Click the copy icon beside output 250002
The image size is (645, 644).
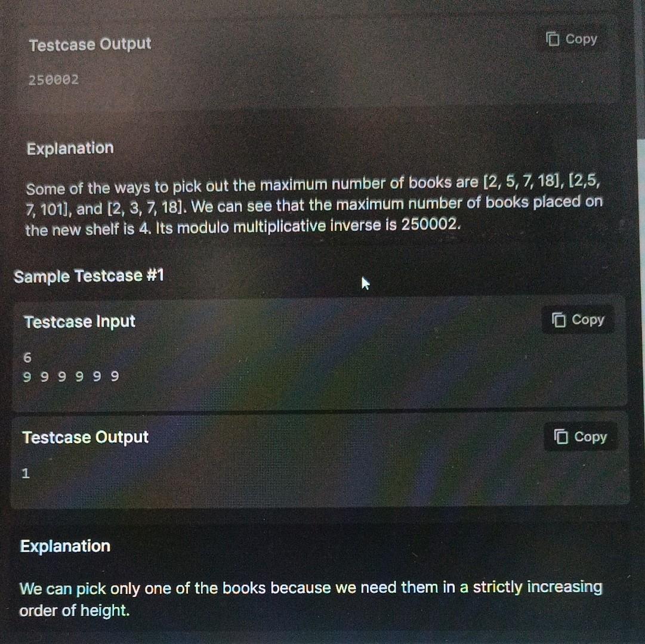pyautogui.click(x=553, y=39)
